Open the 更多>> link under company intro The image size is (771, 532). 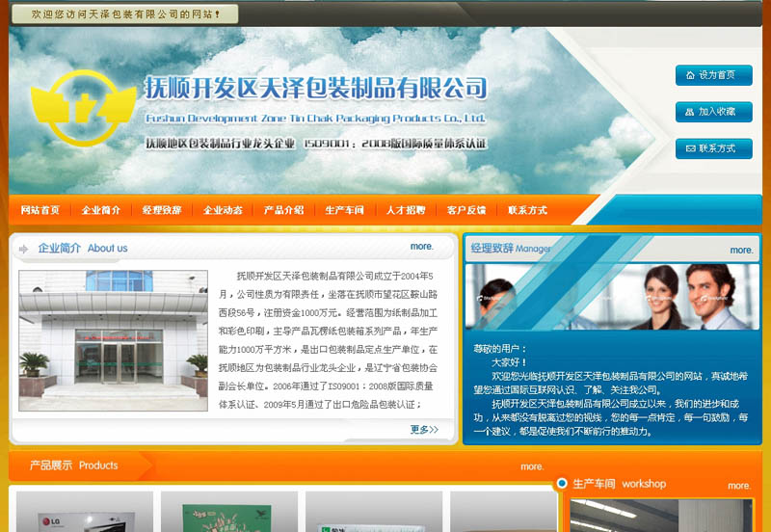[424, 429]
